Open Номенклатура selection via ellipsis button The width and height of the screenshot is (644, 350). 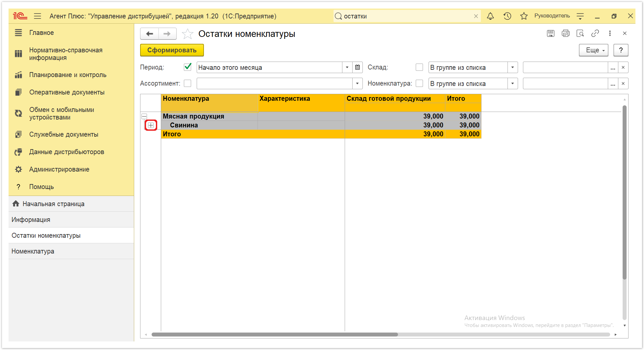[613, 84]
